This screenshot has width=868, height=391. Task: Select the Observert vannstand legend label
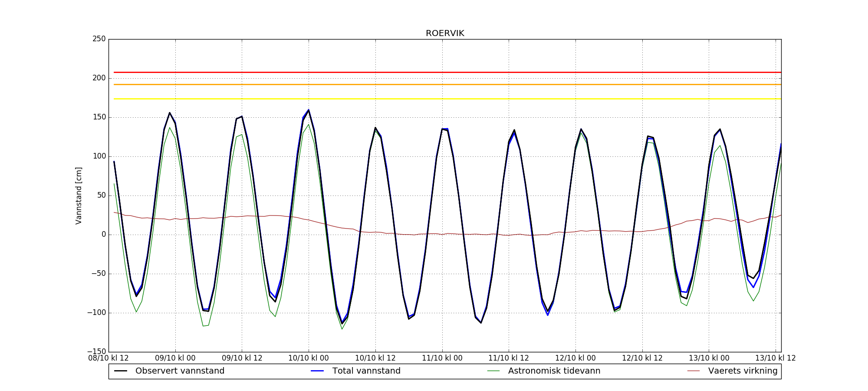pyautogui.click(x=180, y=371)
